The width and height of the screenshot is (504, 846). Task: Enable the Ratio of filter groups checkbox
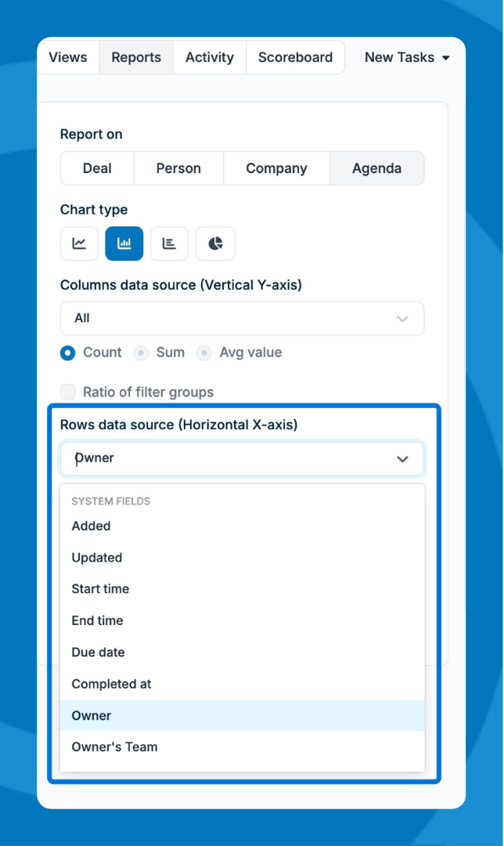pos(68,392)
